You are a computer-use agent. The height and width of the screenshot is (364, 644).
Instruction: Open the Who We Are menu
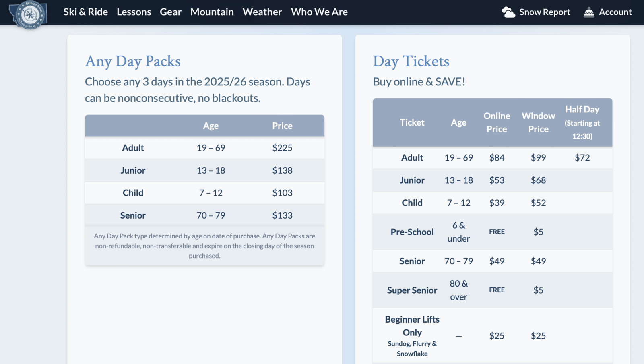pyautogui.click(x=319, y=12)
